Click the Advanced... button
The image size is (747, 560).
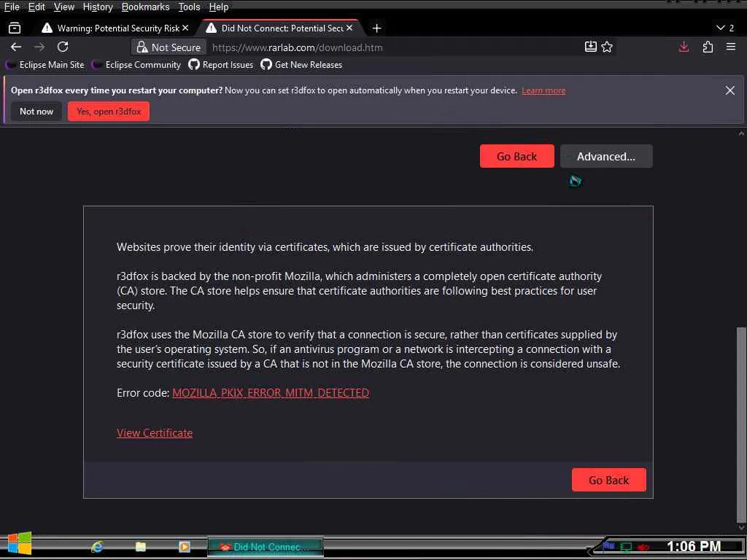(606, 156)
